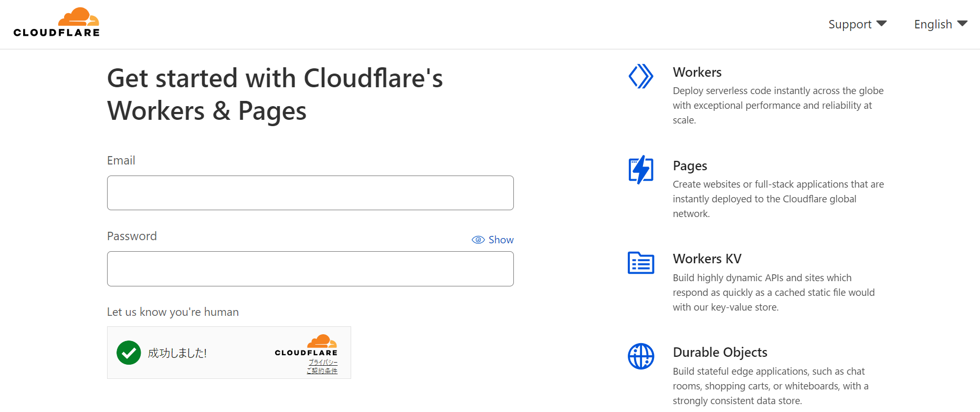The height and width of the screenshot is (412, 980).
Task: Click the Durable Objects globe icon
Action: pyautogui.click(x=641, y=356)
